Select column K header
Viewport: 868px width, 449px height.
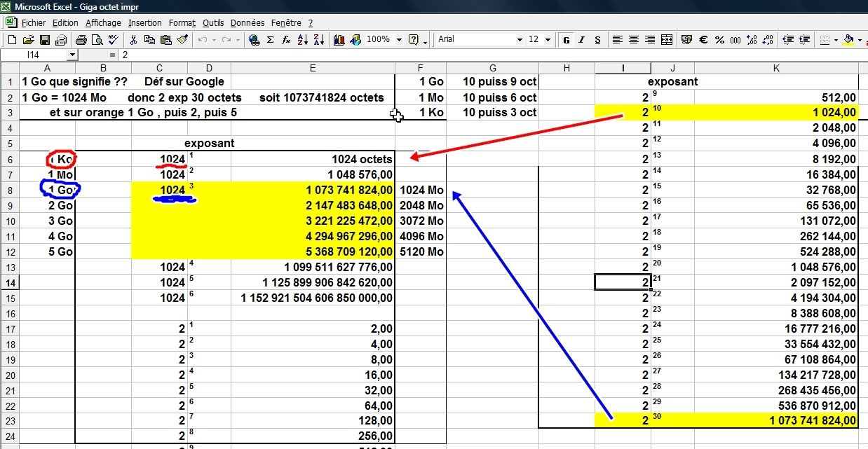(x=776, y=68)
